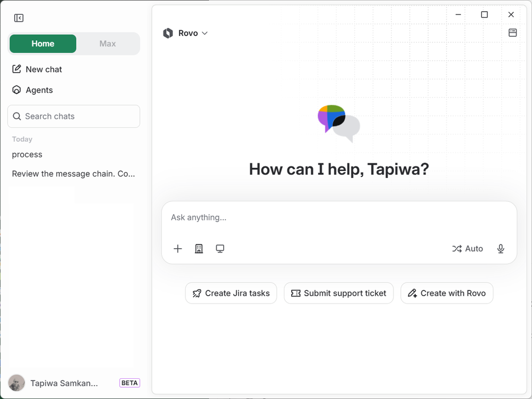Click Submit support ticket suggestion
Screen dimensions: 532x399
(x=339, y=293)
